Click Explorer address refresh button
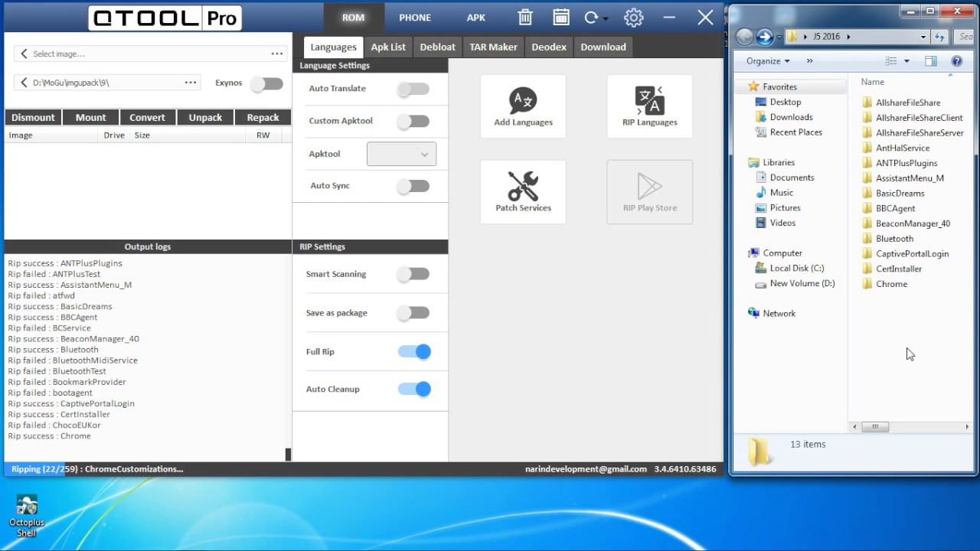This screenshot has width=980, height=551. 940,37
